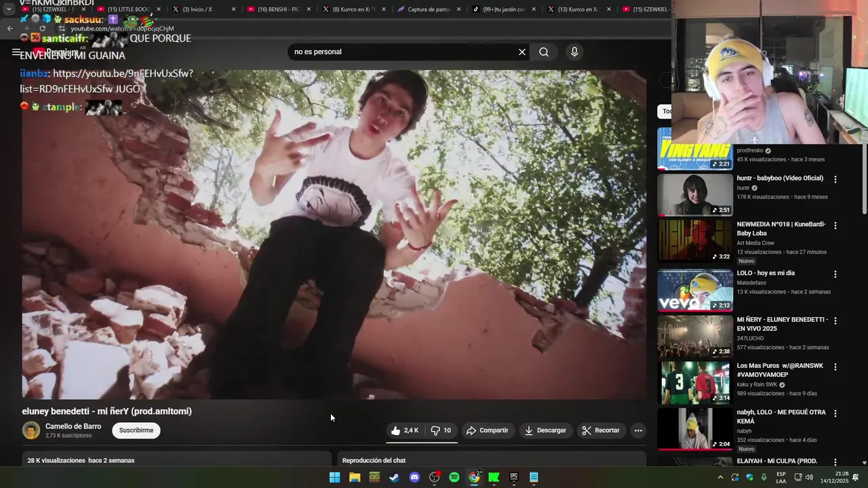Click the video title 'eluney benedetti - mi ñerY'
The image size is (868, 488).
tap(106, 411)
